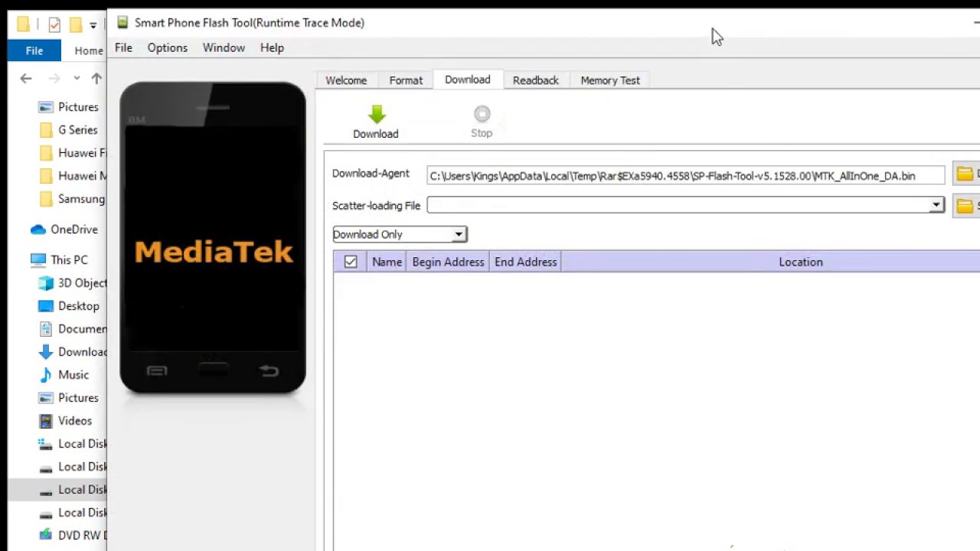Open Download-Agent folder browse icon
The height and width of the screenshot is (551, 980).
click(965, 174)
